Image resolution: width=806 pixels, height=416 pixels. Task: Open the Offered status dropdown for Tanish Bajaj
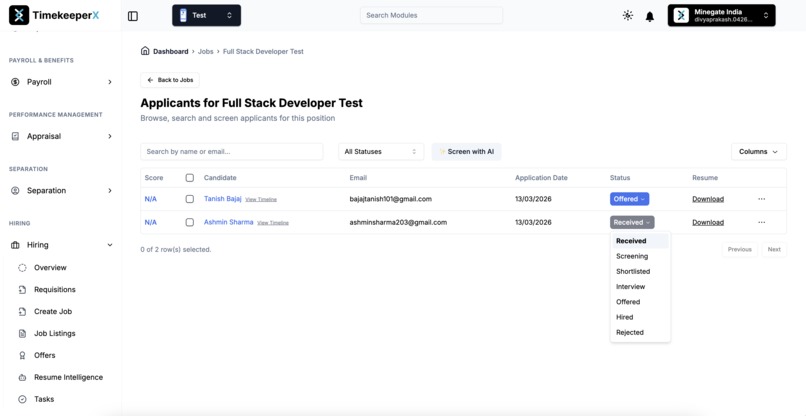(629, 199)
